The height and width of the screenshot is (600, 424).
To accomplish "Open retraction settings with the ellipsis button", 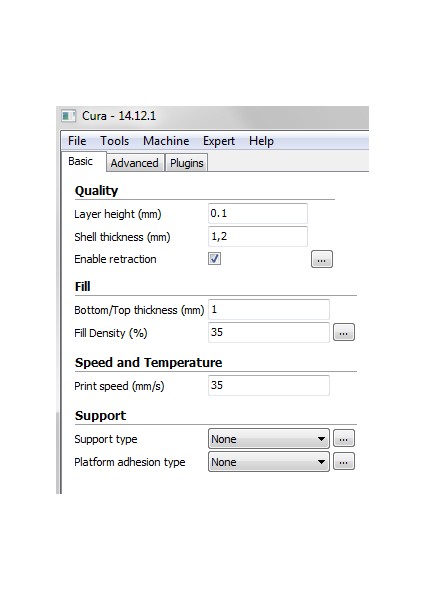I will pyautogui.click(x=322, y=259).
